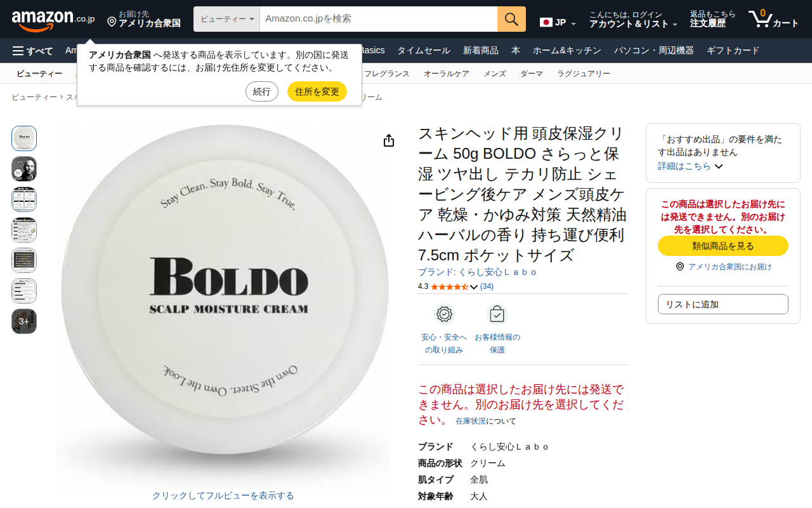Click the Amazon.co.jp logo

(x=53, y=20)
